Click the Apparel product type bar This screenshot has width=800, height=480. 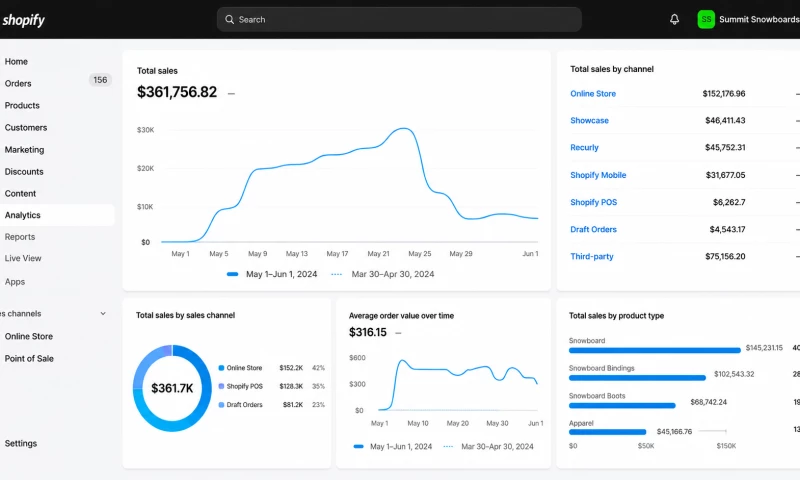[x=607, y=432]
